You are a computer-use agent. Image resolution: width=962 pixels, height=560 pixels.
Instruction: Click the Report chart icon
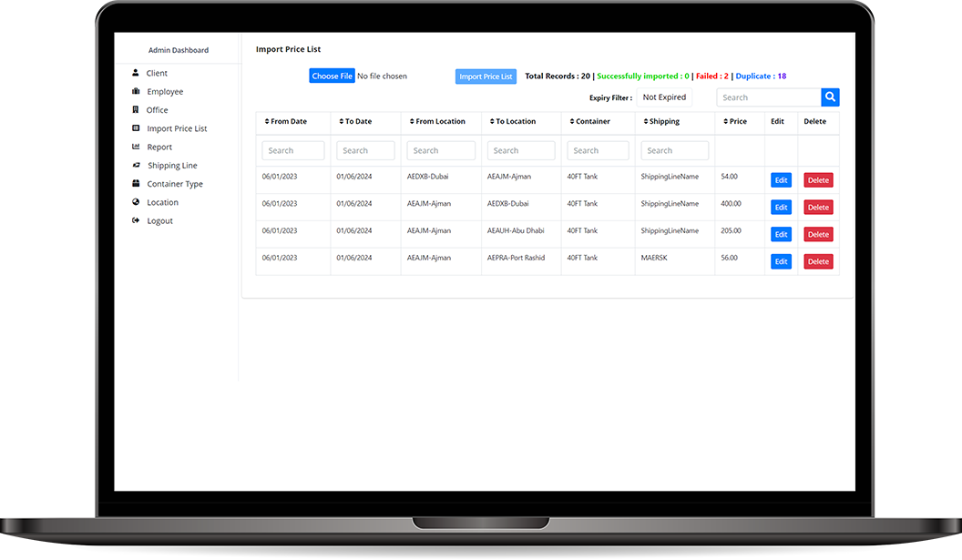(x=136, y=146)
